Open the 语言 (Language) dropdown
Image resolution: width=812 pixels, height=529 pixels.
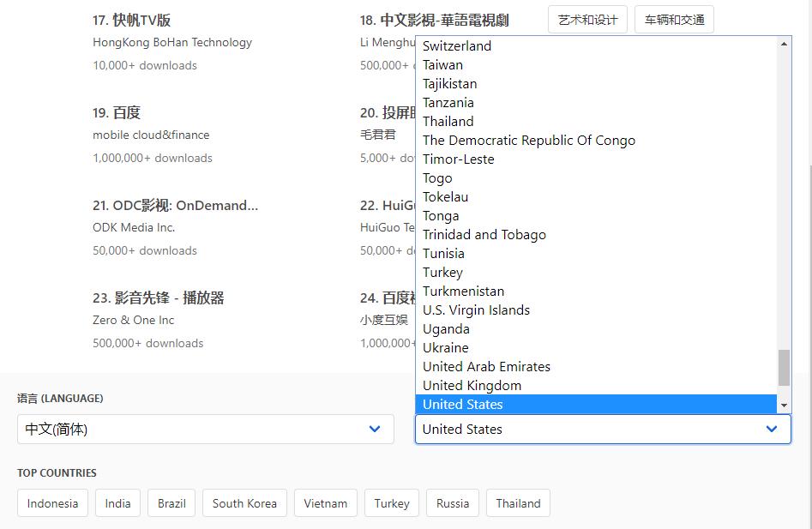(204, 429)
